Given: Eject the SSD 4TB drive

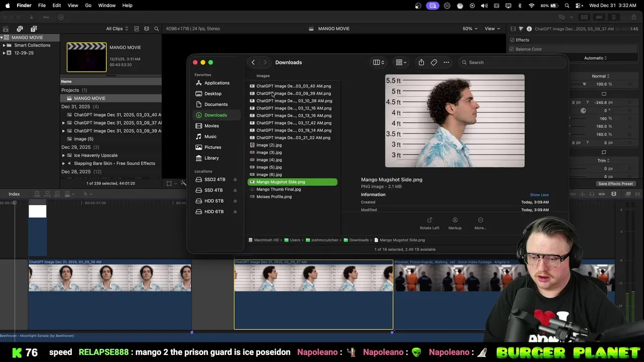Looking at the screenshot, I should [x=235, y=190].
